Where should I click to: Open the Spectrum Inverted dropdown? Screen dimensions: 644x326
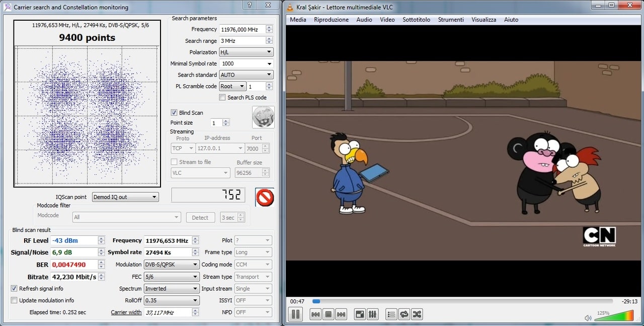coord(171,288)
